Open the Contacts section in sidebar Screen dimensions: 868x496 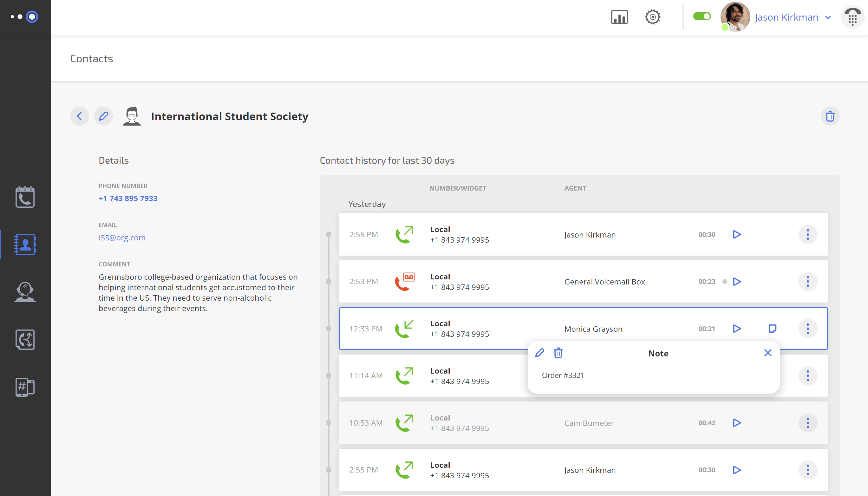click(25, 244)
